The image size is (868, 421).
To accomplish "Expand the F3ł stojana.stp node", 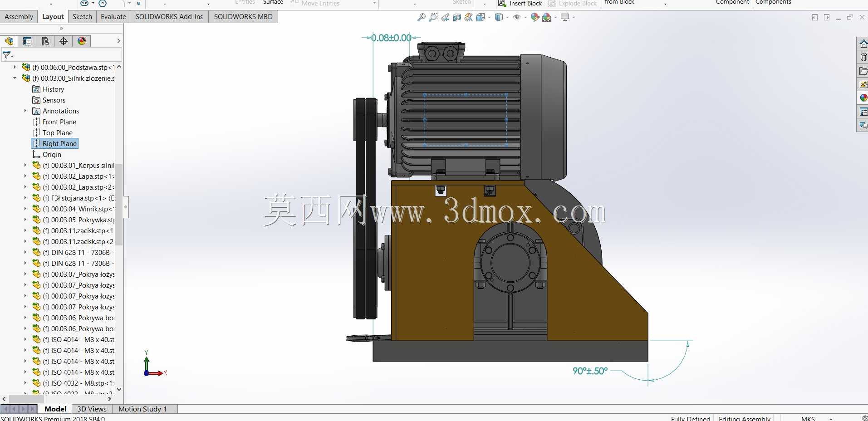I will tap(25, 198).
